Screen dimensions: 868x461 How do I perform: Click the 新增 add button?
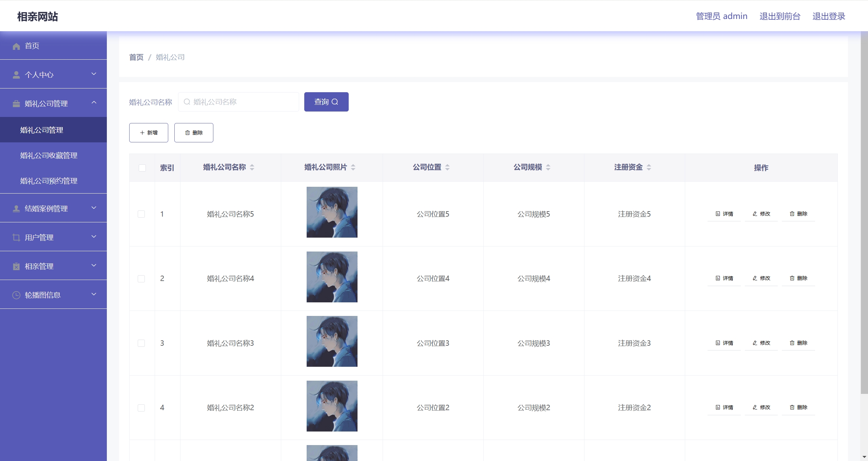pyautogui.click(x=149, y=133)
